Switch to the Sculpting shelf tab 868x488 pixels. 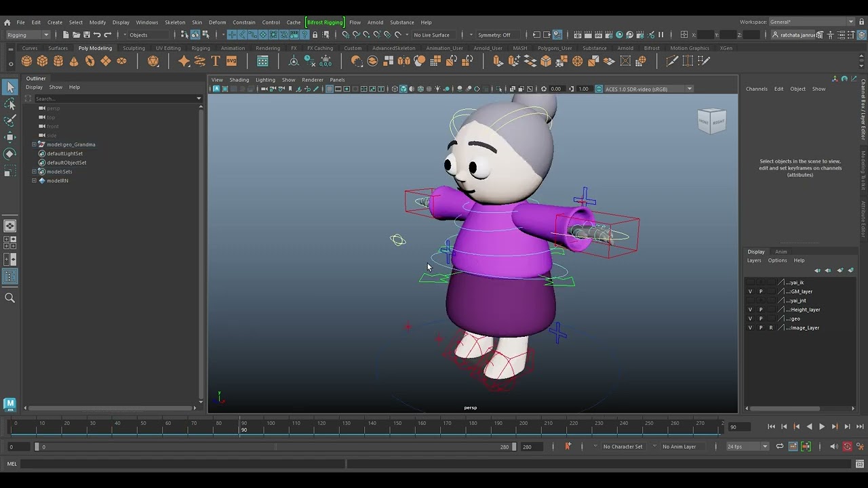click(134, 48)
